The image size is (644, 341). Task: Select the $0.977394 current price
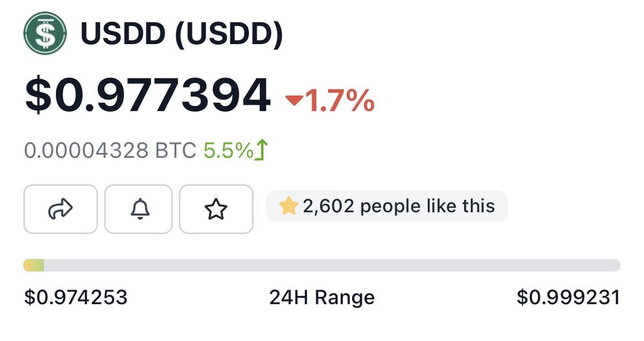click(148, 97)
